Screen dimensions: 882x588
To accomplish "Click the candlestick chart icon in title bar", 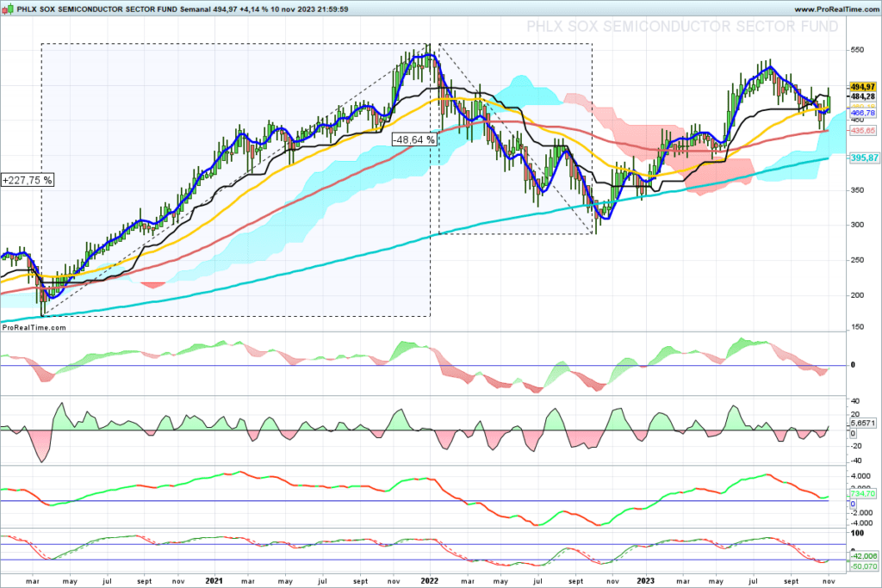I will 8,9.
